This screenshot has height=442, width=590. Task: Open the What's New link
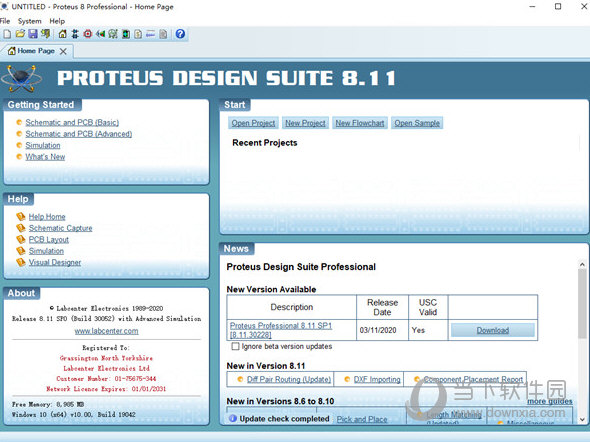45,156
